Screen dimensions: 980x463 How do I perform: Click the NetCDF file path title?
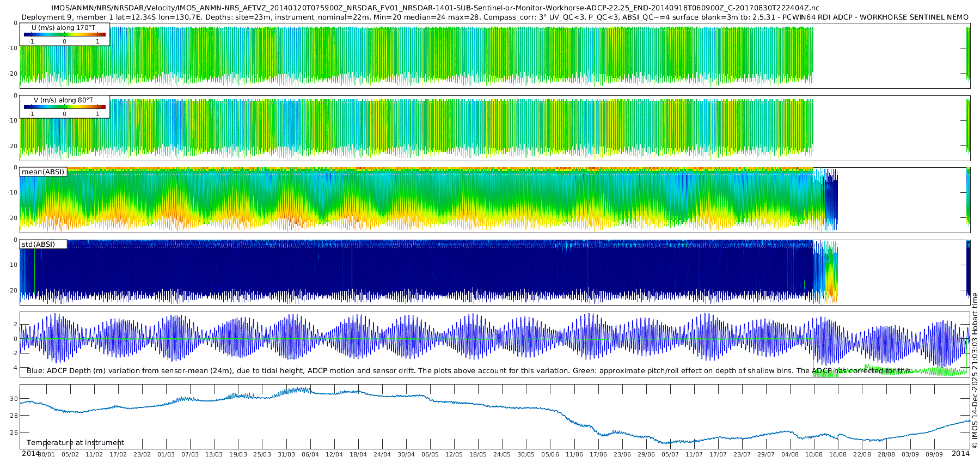pos(434,8)
